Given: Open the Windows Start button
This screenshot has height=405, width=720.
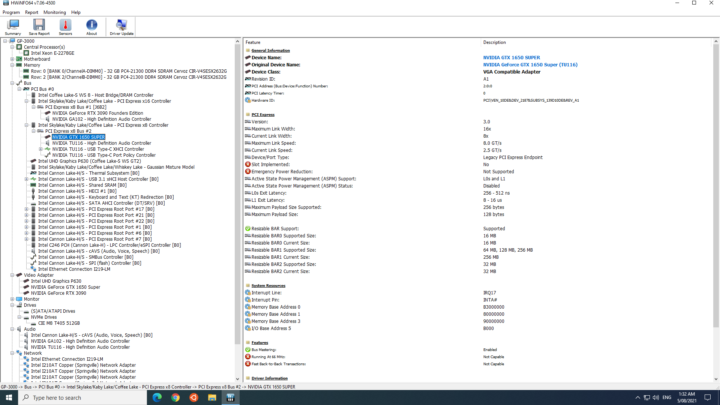Looking at the screenshot, I should click(x=9, y=398).
